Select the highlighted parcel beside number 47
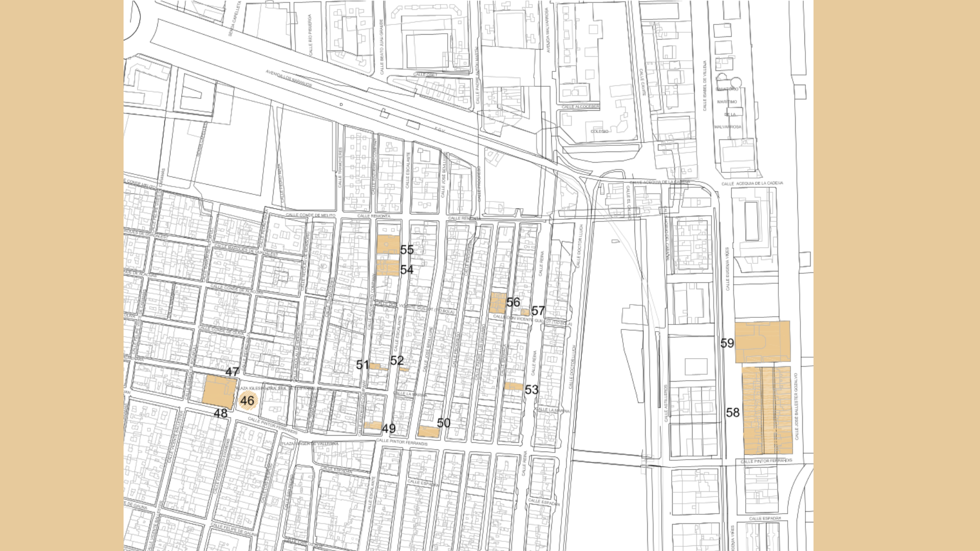This screenshot has width=980, height=551. [x=219, y=392]
